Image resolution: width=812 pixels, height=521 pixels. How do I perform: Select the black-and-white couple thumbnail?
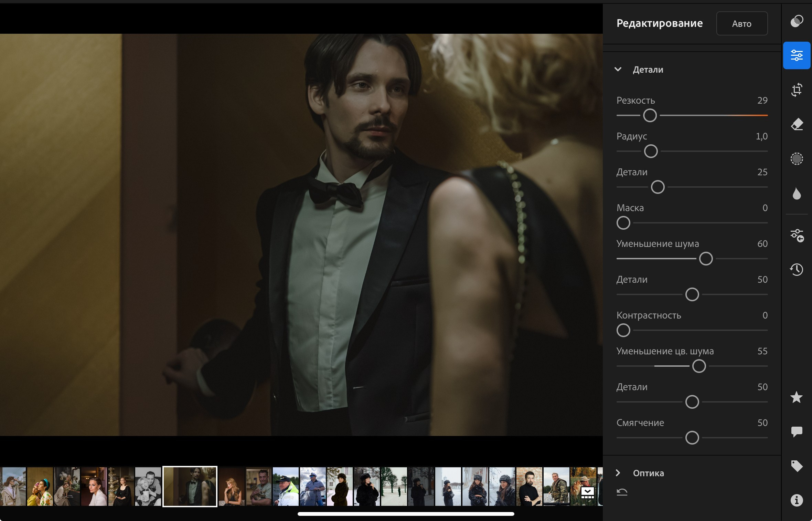(148, 486)
